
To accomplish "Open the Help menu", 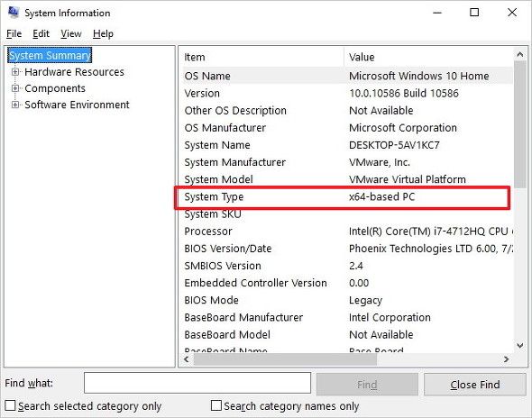I will 103,33.
